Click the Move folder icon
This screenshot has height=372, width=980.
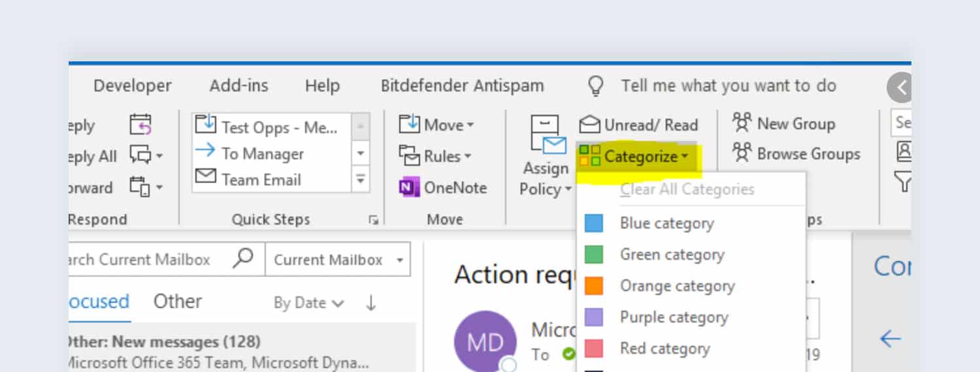click(x=409, y=123)
